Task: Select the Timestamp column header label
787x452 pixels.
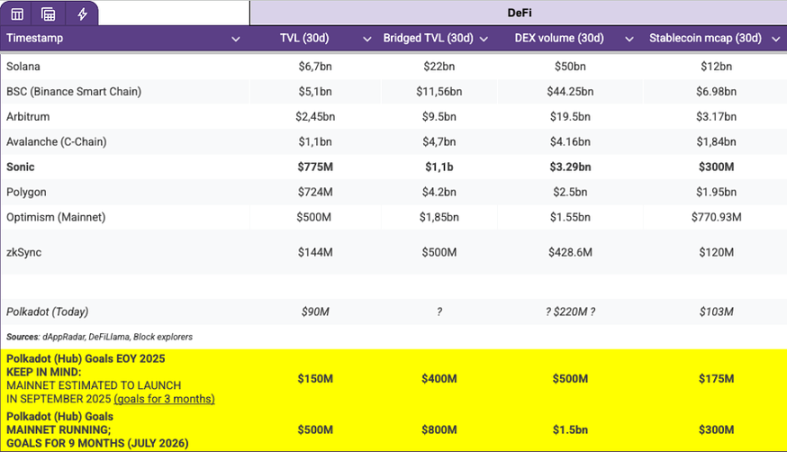Action: tap(35, 38)
